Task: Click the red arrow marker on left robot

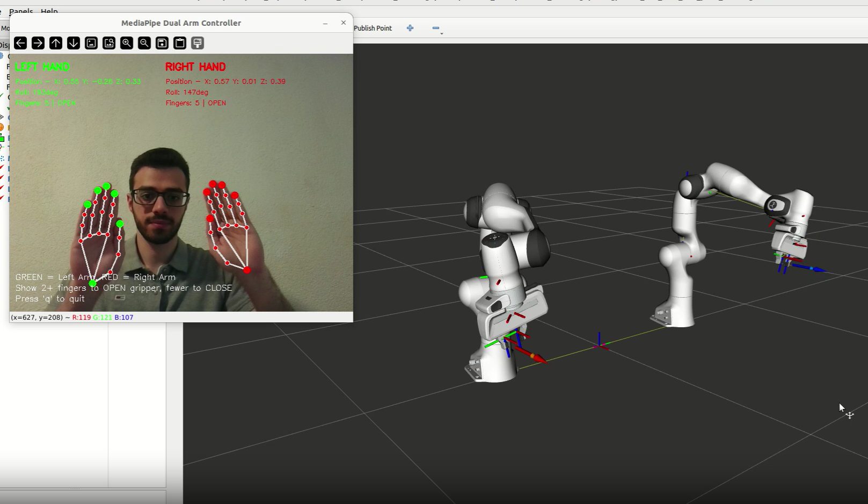Action: 530,355
